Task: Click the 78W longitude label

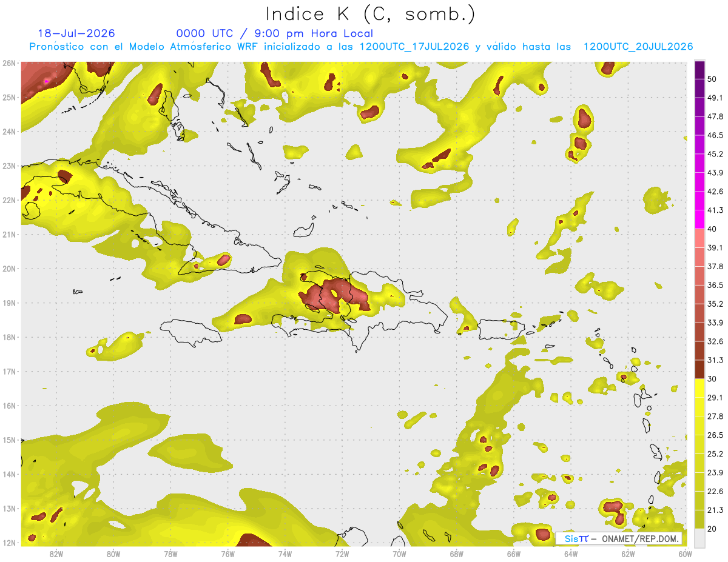Action: pos(170,554)
